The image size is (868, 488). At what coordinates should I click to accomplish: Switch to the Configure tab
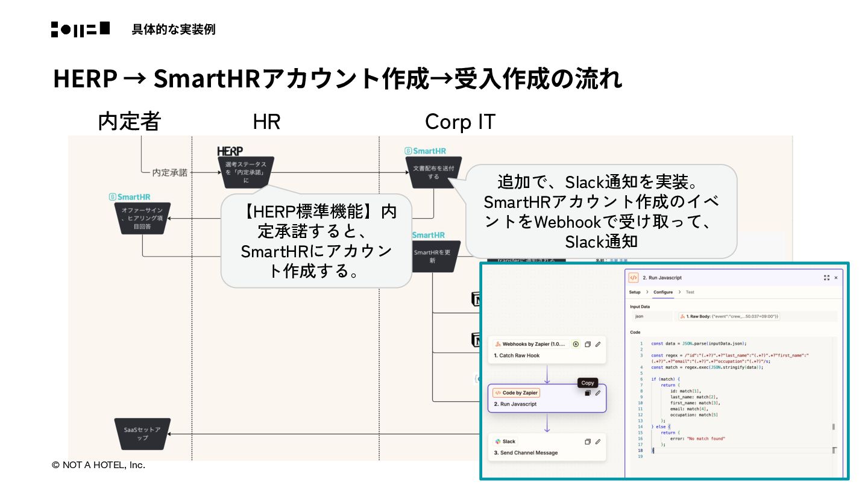[663, 292]
